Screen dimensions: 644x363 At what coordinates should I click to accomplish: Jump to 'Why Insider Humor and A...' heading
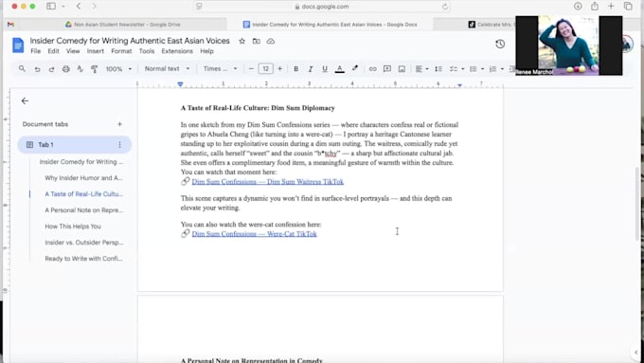click(83, 178)
